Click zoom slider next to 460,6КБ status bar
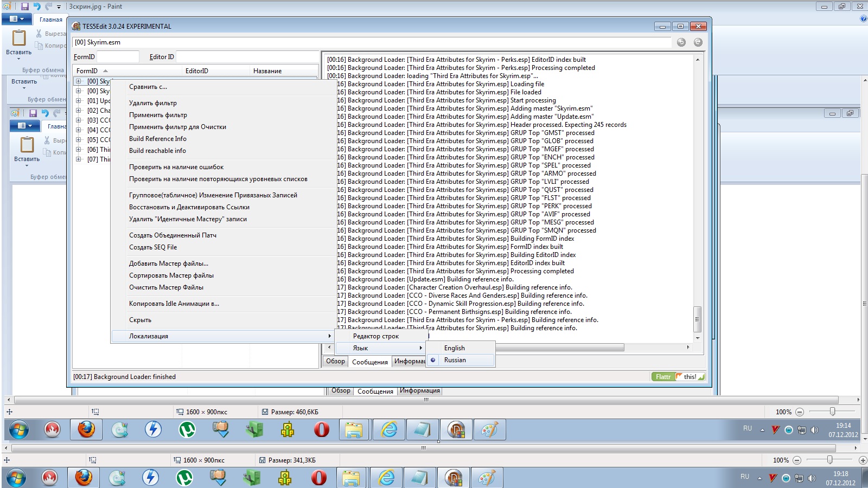The width and height of the screenshot is (868, 488). click(832, 412)
